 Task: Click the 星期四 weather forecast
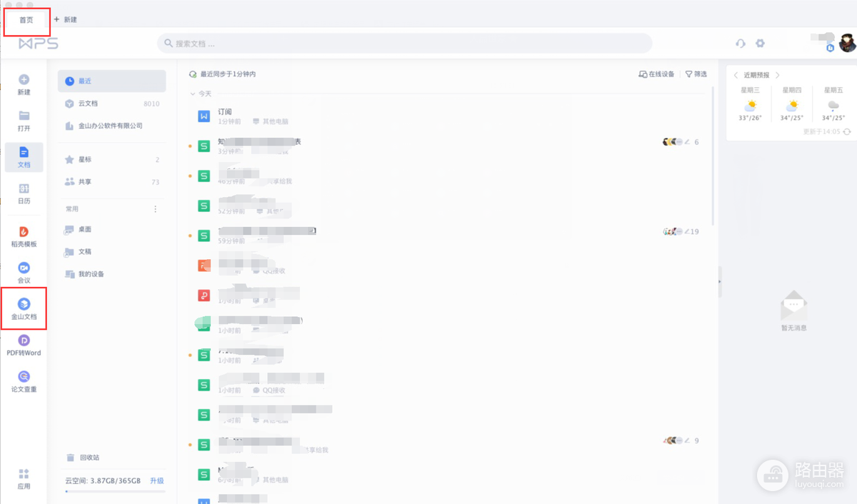[791, 104]
